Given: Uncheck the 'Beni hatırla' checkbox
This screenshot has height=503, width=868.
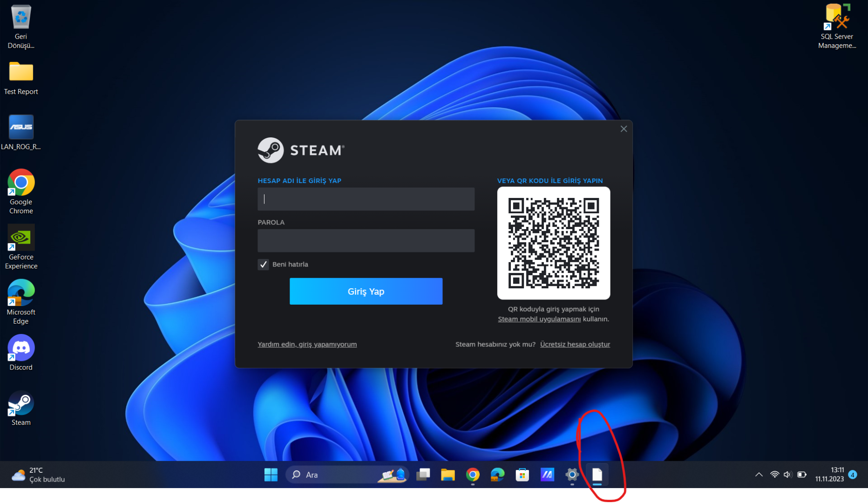Looking at the screenshot, I should [263, 265].
